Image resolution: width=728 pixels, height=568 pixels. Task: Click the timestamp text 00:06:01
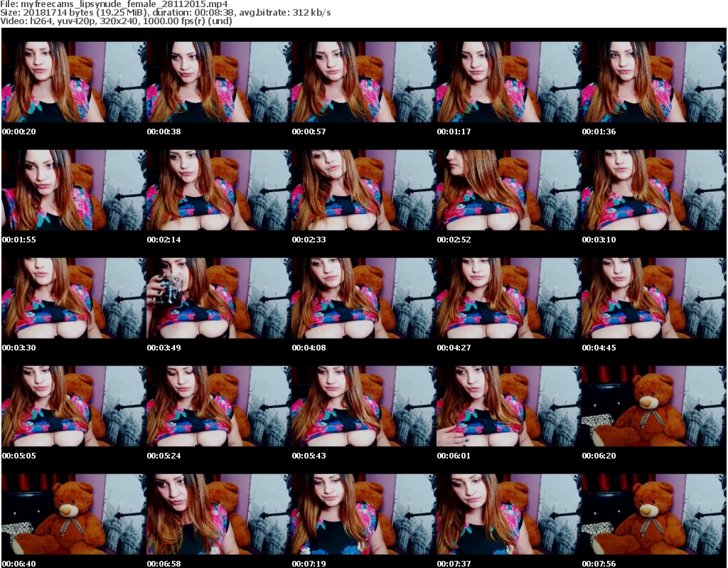point(454,456)
